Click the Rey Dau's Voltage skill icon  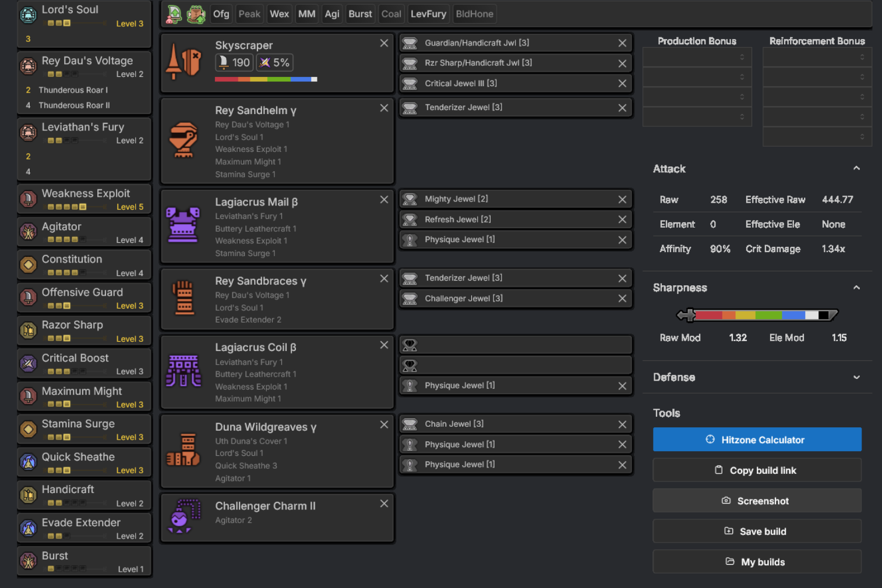pos(28,66)
